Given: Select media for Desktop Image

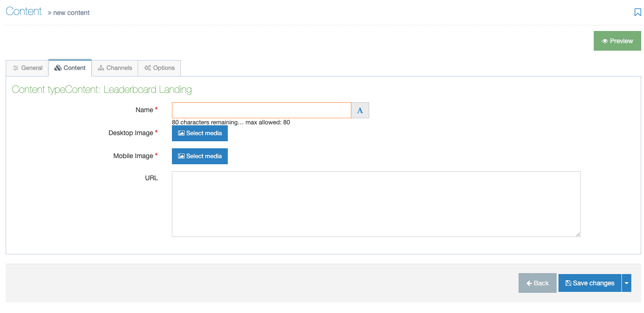Looking at the screenshot, I should (200, 133).
